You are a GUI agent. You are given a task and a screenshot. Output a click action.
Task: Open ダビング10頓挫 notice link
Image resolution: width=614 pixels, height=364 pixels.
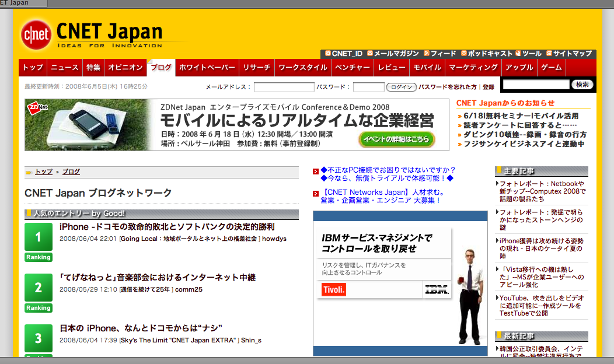point(525,135)
